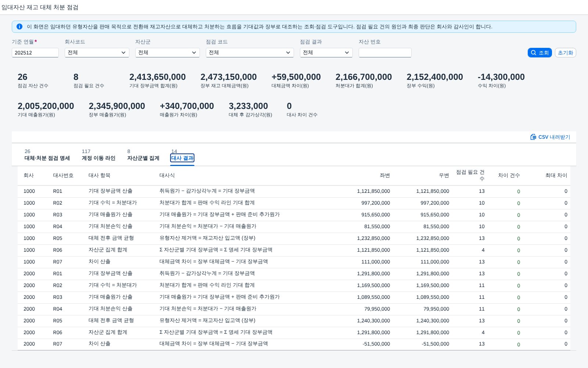Click 좌변 value 1,232,850,000
The height and width of the screenshot is (368, 588).
(x=373, y=238)
